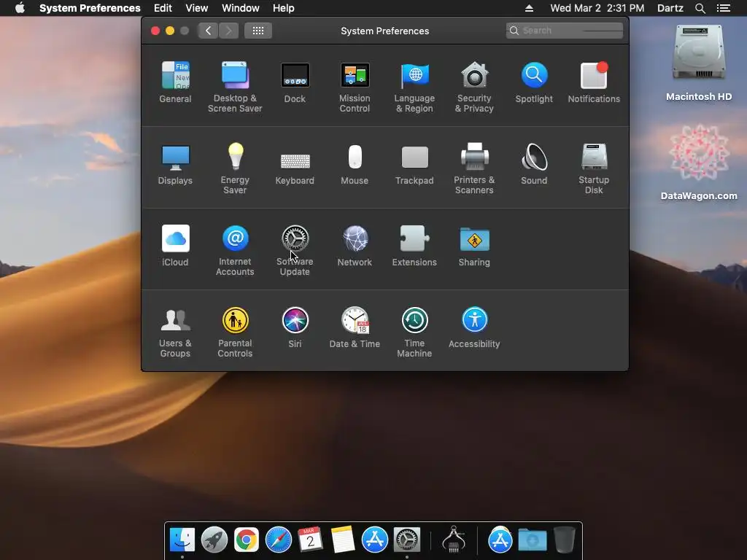Open Time Machine preferences

(414, 332)
